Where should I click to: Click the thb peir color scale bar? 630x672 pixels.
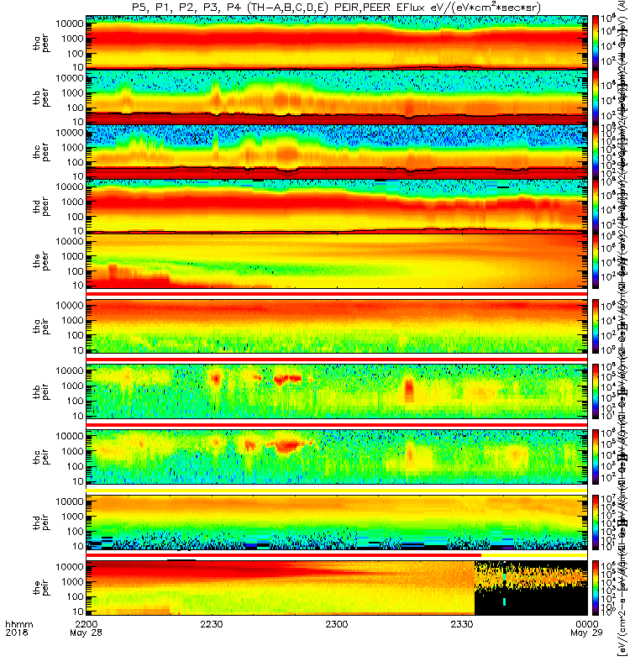click(596, 391)
